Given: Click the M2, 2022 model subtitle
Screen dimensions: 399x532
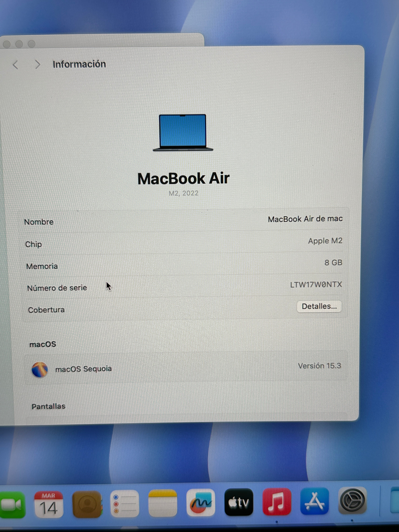Looking at the screenshot, I should pos(184,193).
